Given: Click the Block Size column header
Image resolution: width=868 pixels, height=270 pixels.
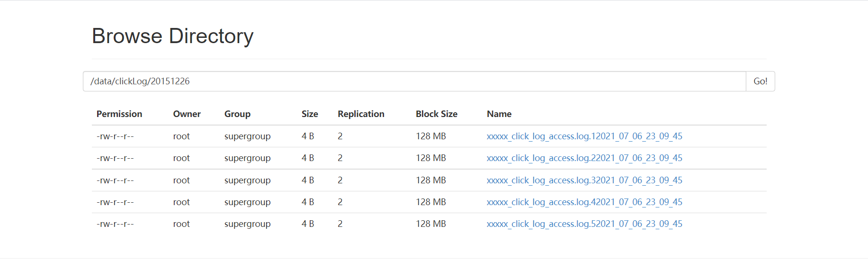Looking at the screenshot, I should (x=437, y=114).
